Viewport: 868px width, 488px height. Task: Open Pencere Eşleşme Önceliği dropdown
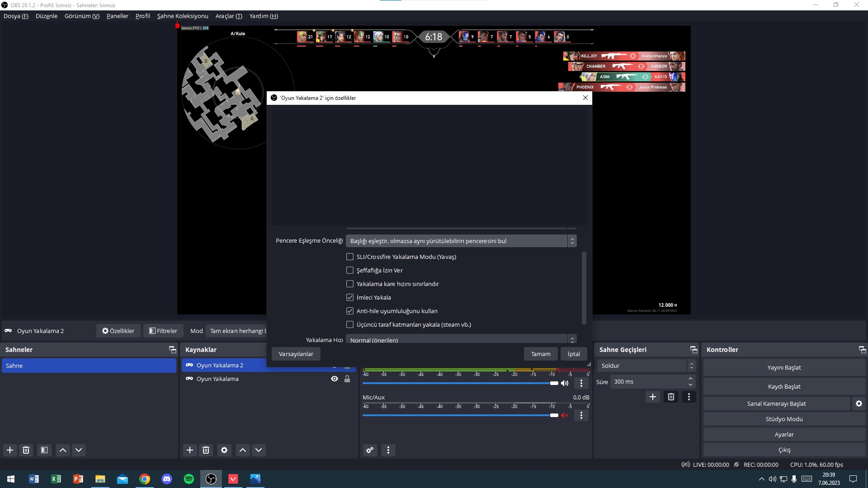(x=461, y=241)
